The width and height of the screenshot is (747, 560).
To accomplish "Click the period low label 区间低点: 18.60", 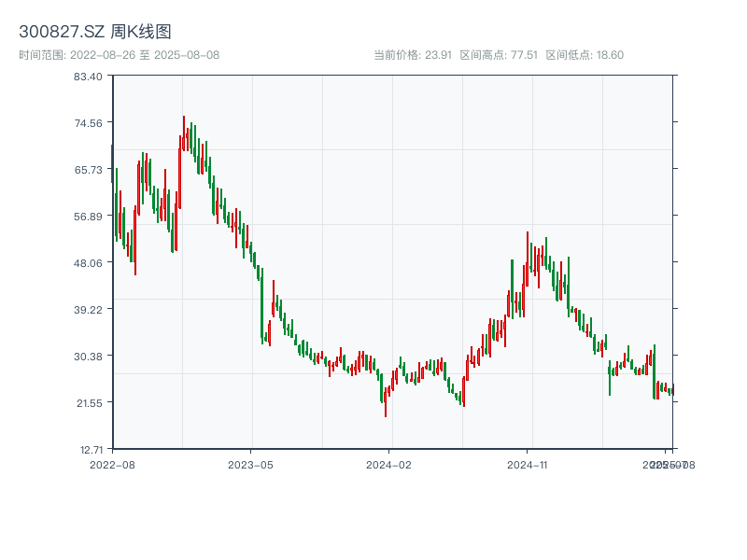I will tap(585, 55).
